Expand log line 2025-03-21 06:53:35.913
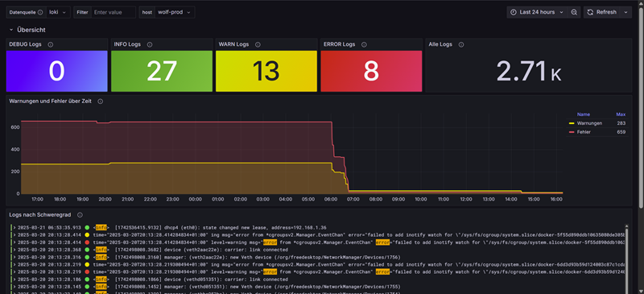The height and width of the screenshot is (294, 644). pyautogui.click(x=14, y=227)
